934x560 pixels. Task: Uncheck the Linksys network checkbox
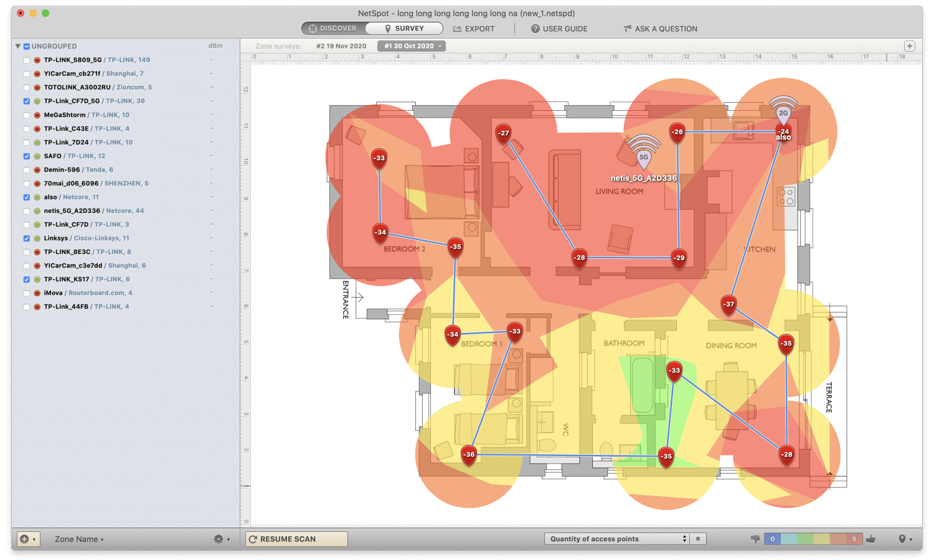pos(26,238)
